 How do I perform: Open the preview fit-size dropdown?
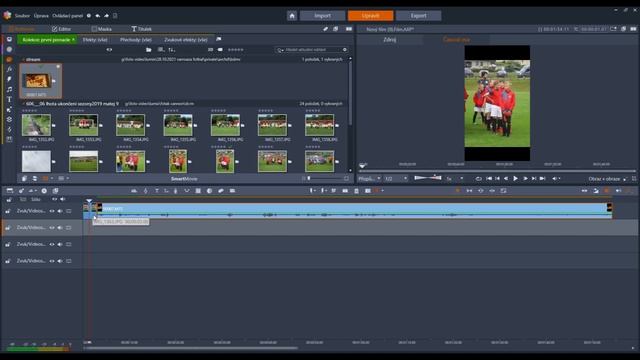(x=369, y=178)
